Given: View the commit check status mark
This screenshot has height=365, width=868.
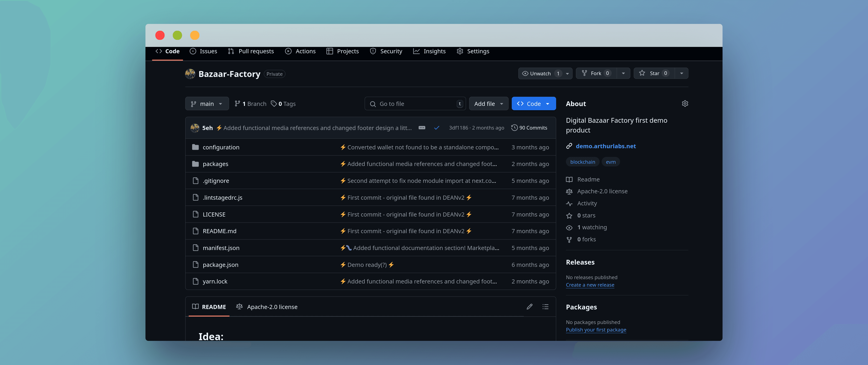Looking at the screenshot, I should point(437,128).
